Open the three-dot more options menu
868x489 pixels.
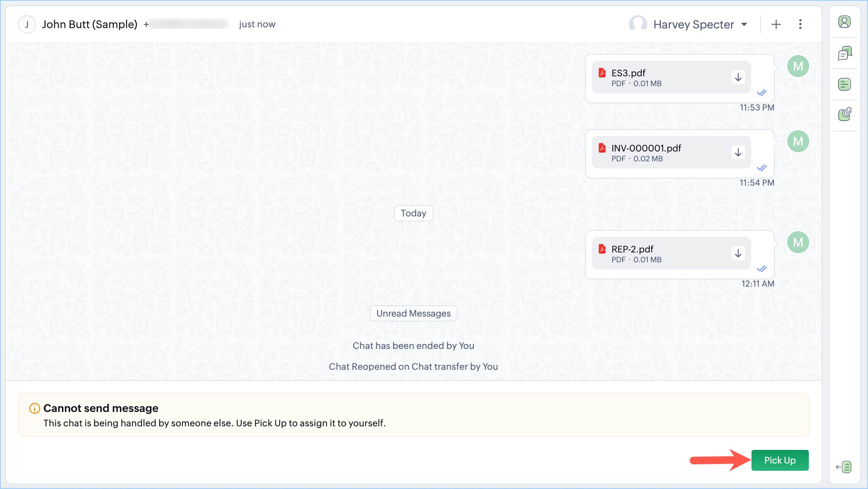click(x=800, y=24)
